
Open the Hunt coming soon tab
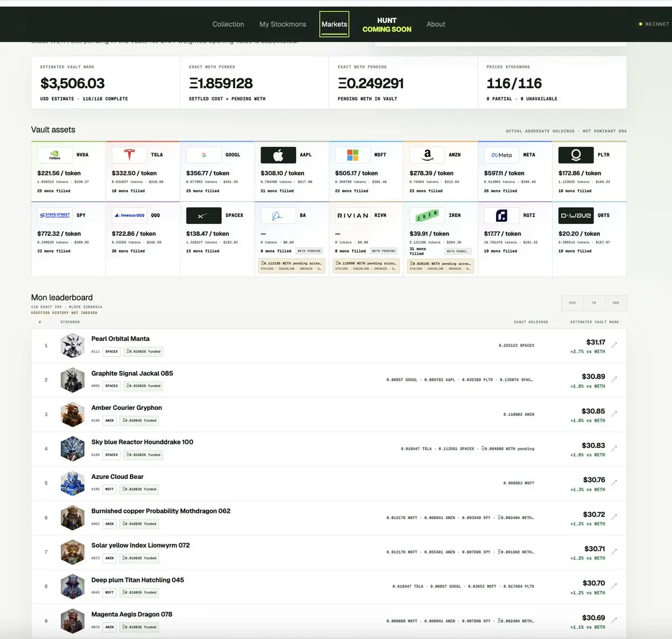386,25
